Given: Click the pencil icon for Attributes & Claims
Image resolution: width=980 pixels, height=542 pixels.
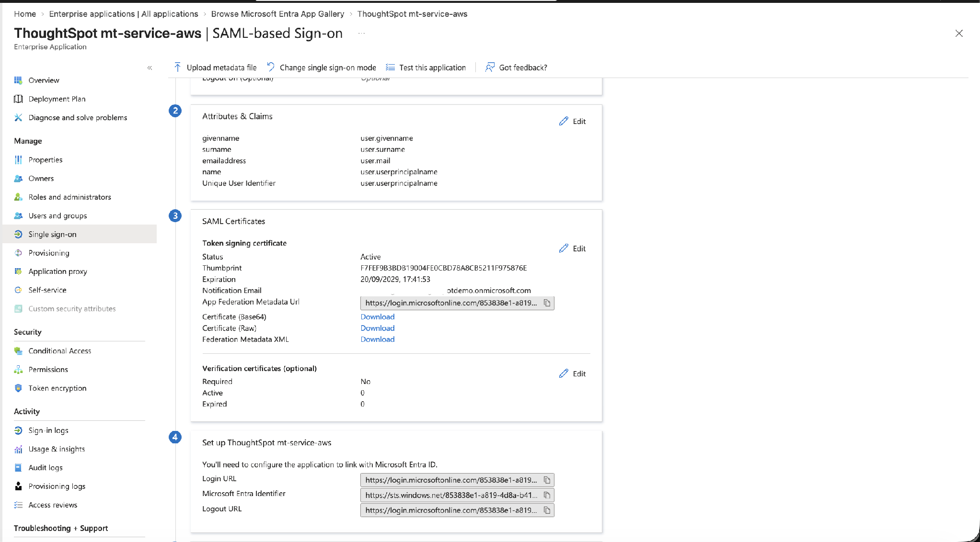Looking at the screenshot, I should (x=564, y=121).
